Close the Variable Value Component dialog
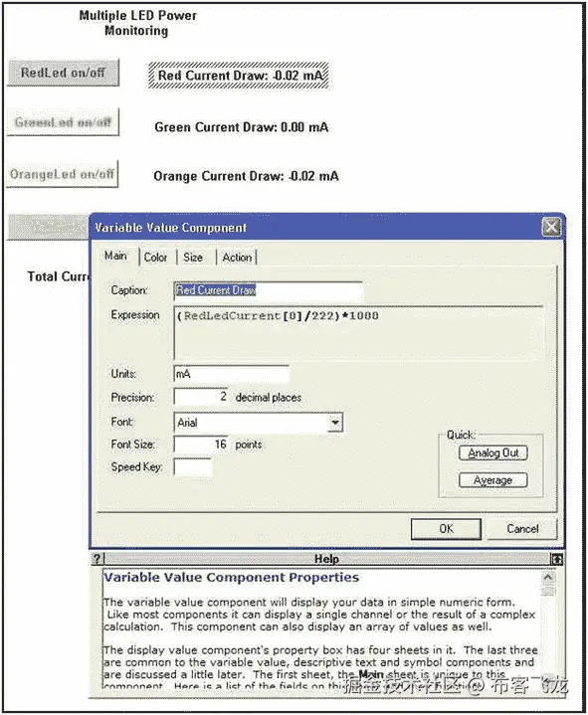The image size is (588, 715). click(551, 227)
